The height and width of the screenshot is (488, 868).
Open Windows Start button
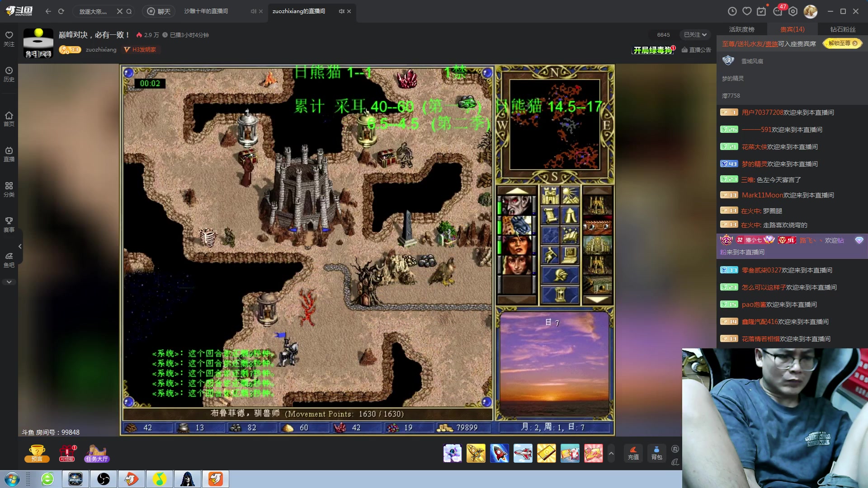[12, 479]
